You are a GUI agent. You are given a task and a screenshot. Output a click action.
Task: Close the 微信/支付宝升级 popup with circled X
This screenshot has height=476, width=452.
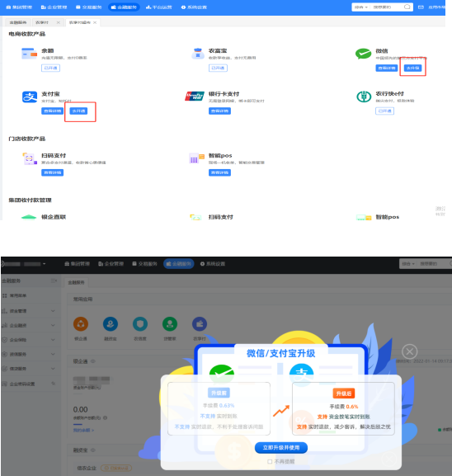(x=409, y=351)
